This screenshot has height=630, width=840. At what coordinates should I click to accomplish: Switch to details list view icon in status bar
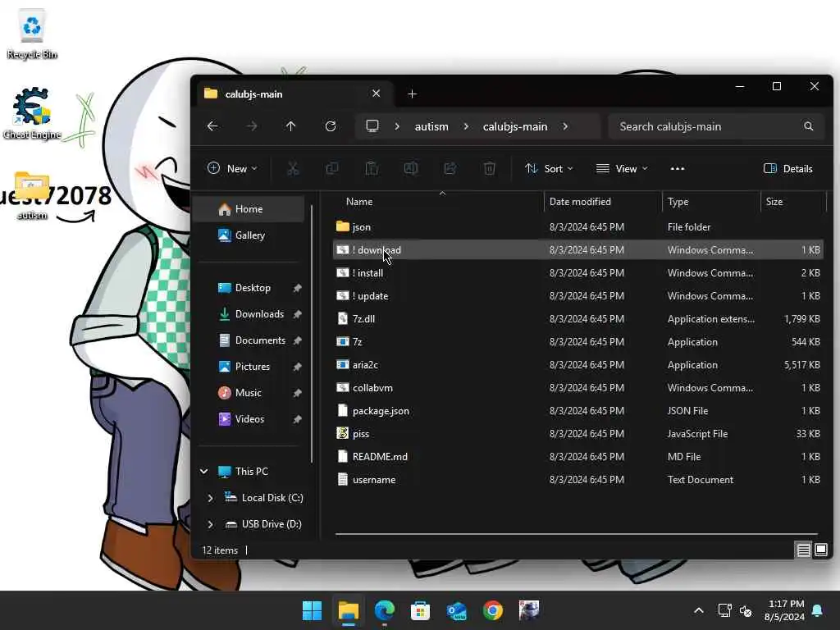803,550
